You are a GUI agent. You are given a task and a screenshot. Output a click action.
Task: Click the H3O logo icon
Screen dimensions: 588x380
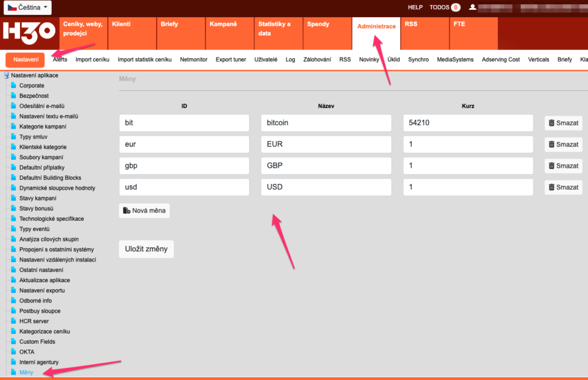pyautogui.click(x=29, y=31)
